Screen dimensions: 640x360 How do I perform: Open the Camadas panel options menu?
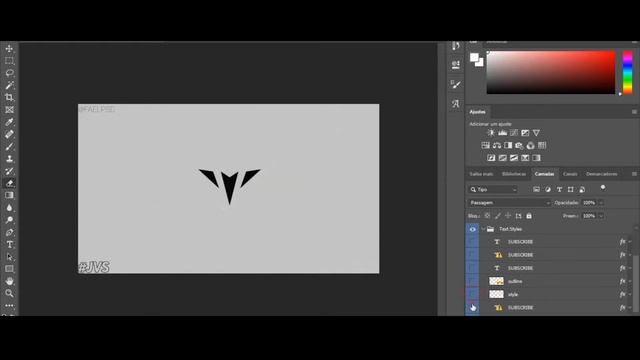pyautogui.click(x=634, y=174)
